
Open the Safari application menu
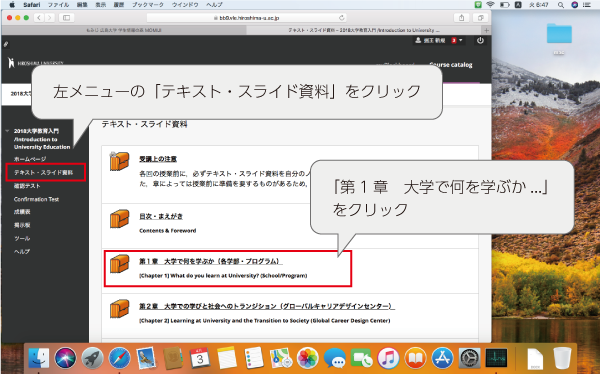(x=31, y=5)
